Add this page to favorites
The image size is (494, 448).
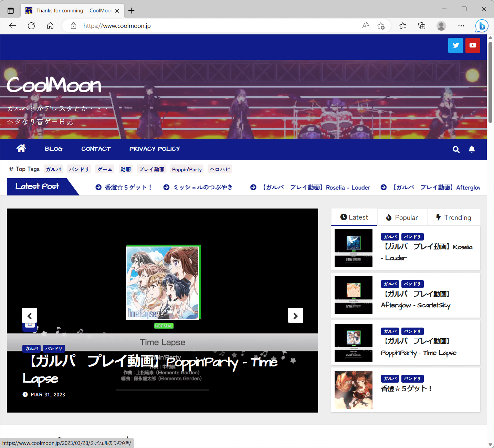pyautogui.click(x=381, y=26)
